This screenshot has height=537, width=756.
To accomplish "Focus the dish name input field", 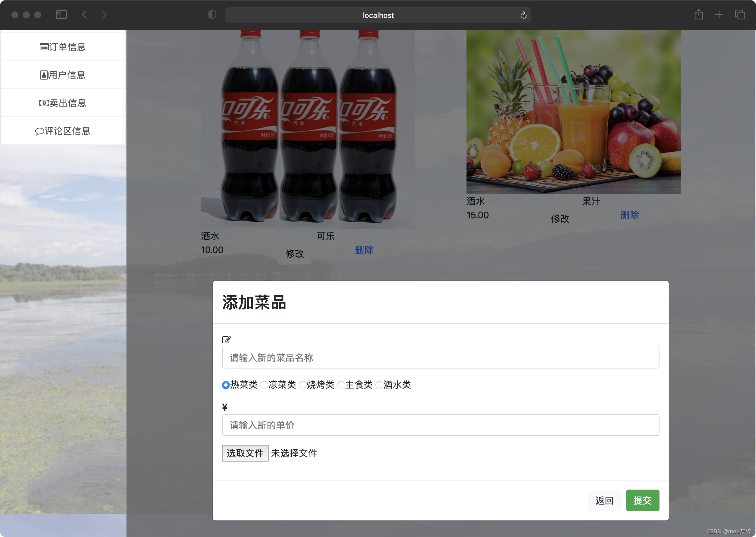I will click(x=441, y=357).
